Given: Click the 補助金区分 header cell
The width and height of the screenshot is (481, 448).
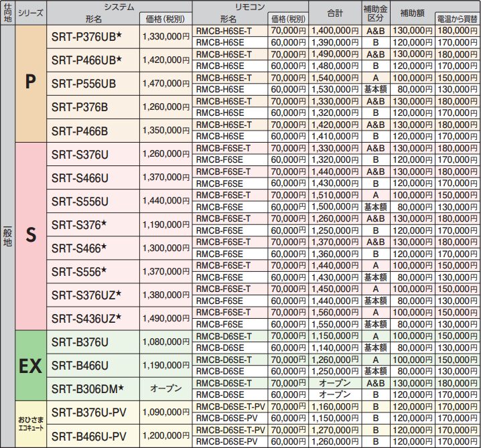Looking at the screenshot, I should coord(375,12).
